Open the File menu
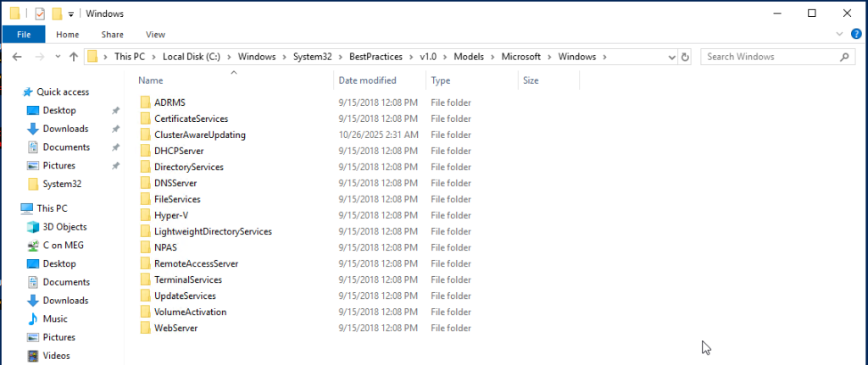868x365 pixels. point(24,35)
